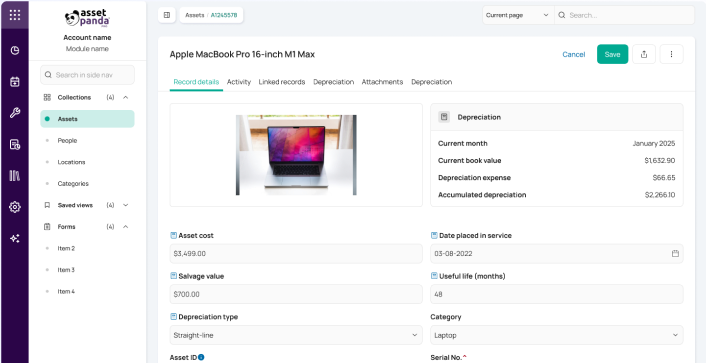Open the three-dot more options menu

tap(671, 54)
